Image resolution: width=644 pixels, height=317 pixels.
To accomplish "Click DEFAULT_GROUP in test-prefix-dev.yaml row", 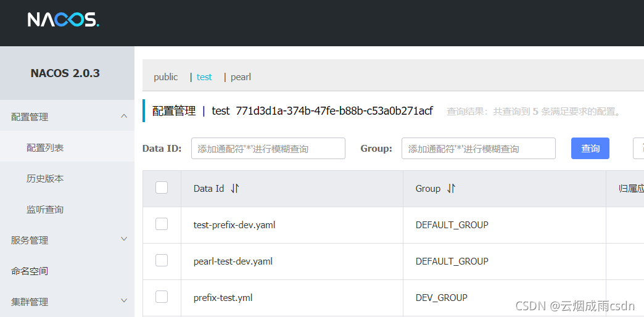I will tap(452, 224).
